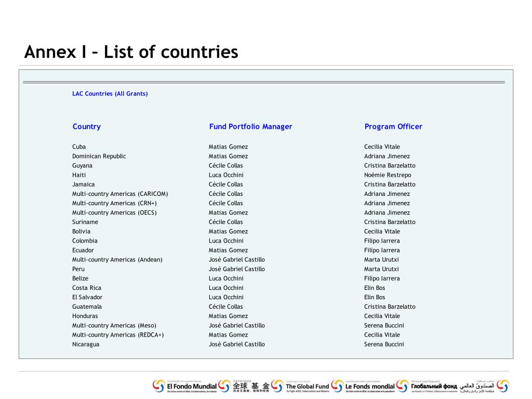
Task: Select the 'LAC Countries (All Grants)' heading
Action: click(x=110, y=94)
